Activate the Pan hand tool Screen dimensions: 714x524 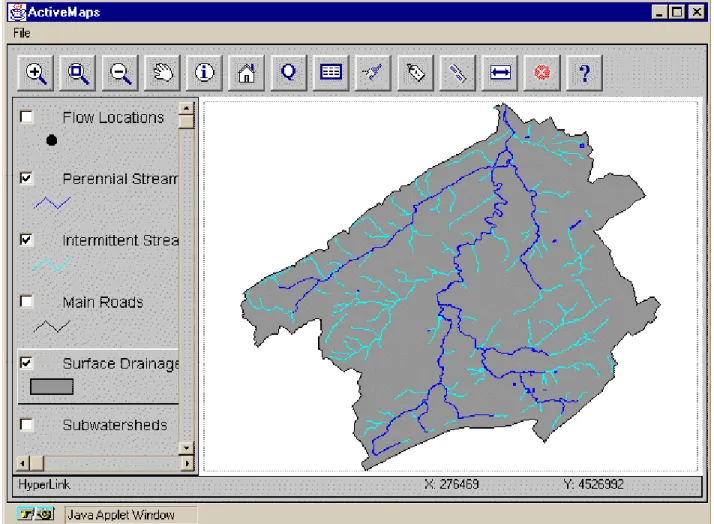163,73
